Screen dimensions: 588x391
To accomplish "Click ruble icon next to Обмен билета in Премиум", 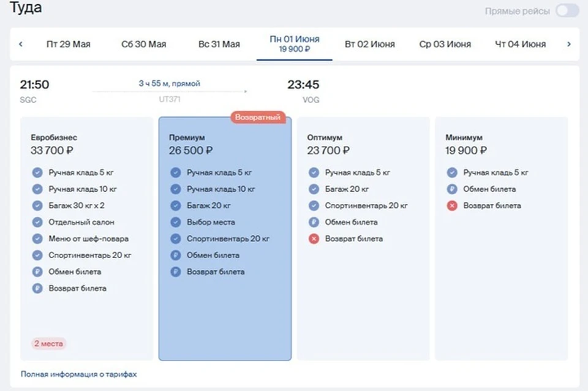I will [x=176, y=256].
